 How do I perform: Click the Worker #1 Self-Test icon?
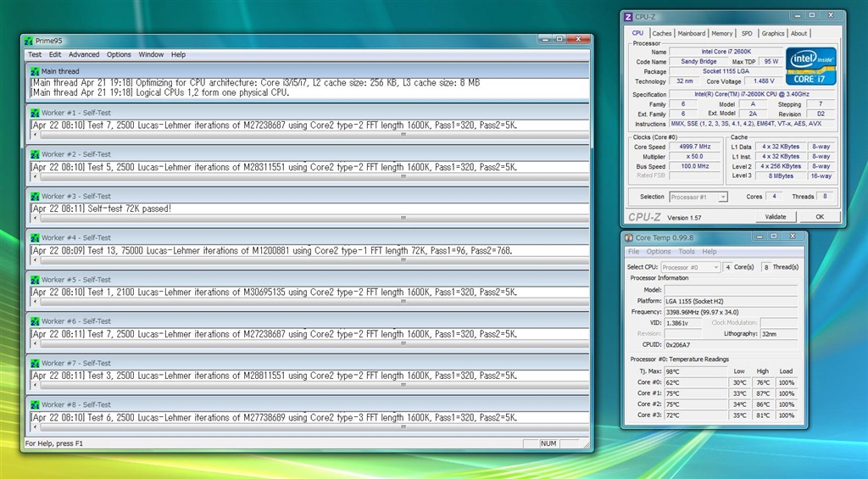click(35, 113)
